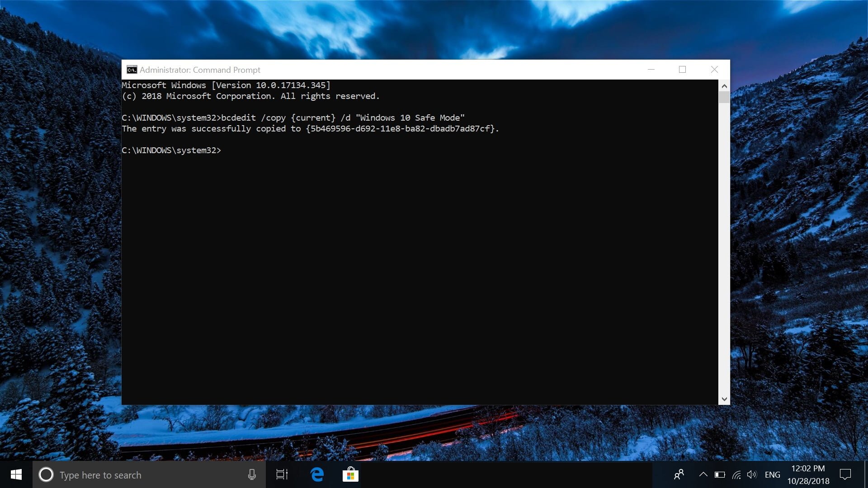Click the battery status icon
The height and width of the screenshot is (488, 868).
(x=720, y=474)
